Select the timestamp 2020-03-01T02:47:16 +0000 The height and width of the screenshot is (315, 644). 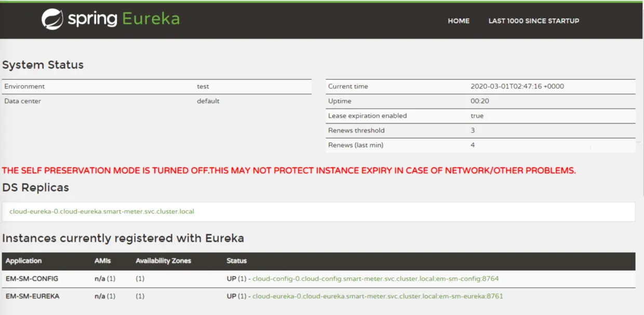[517, 86]
